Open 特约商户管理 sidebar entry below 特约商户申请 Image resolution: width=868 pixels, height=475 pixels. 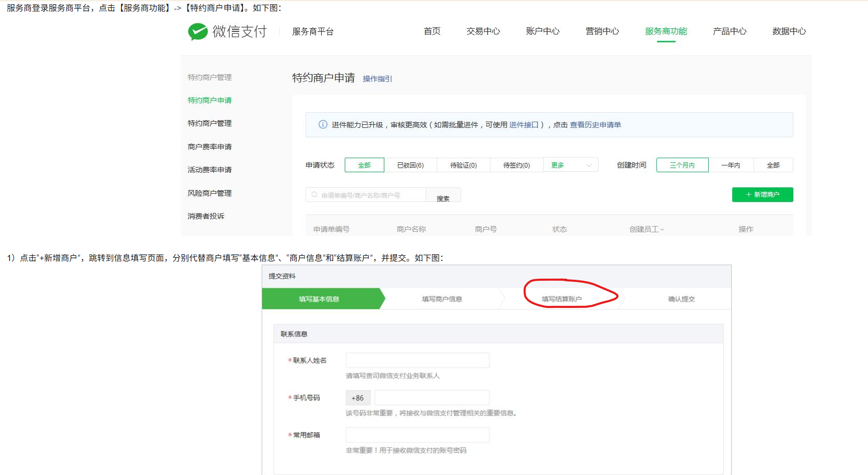tap(209, 123)
